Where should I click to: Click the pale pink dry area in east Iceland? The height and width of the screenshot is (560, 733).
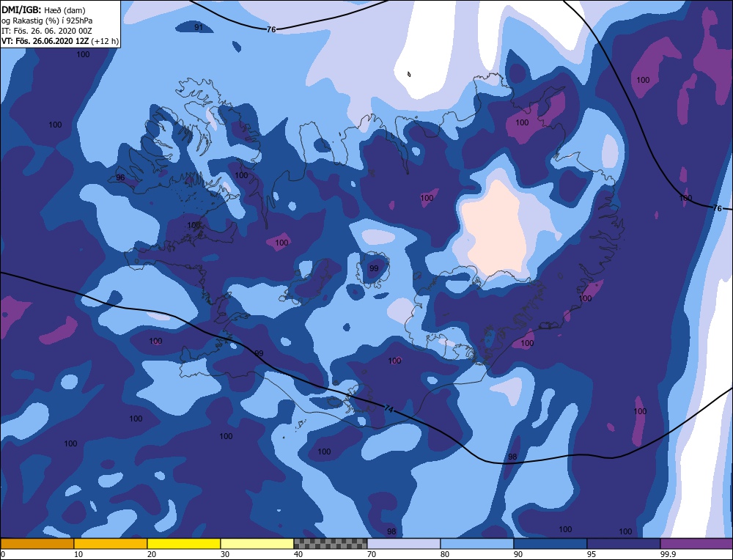(x=496, y=232)
